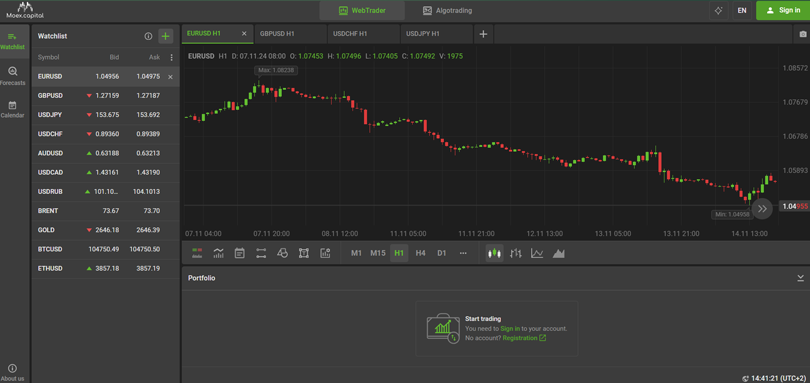This screenshot has height=383, width=810.
Task: Select bar chart type
Action: [x=516, y=253]
